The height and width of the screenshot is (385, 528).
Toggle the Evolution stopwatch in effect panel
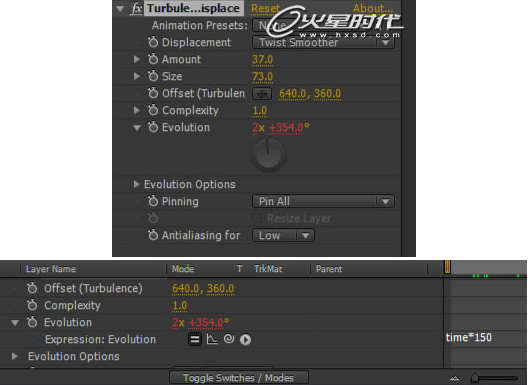click(x=153, y=127)
